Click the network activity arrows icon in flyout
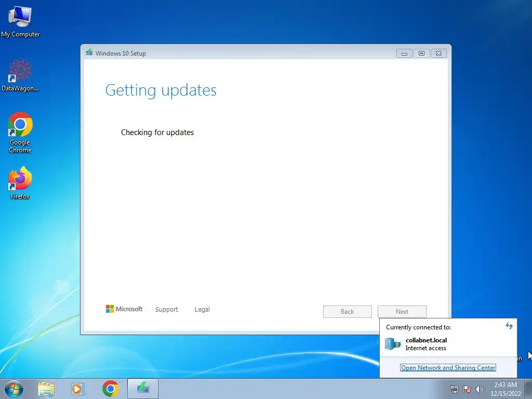Screen dimensions: 532x399 click(509, 326)
